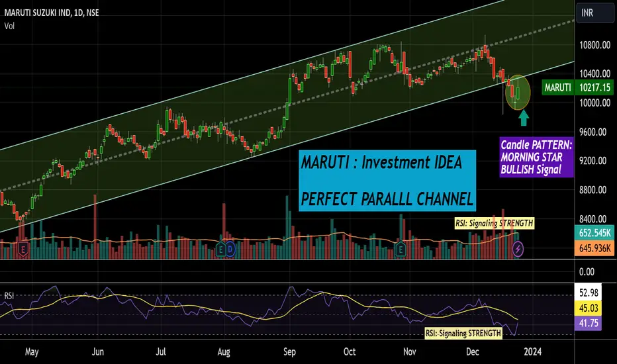This screenshot has height=364, width=617.
Task: Click the 45.03 RSI average label
Action: coord(589,308)
